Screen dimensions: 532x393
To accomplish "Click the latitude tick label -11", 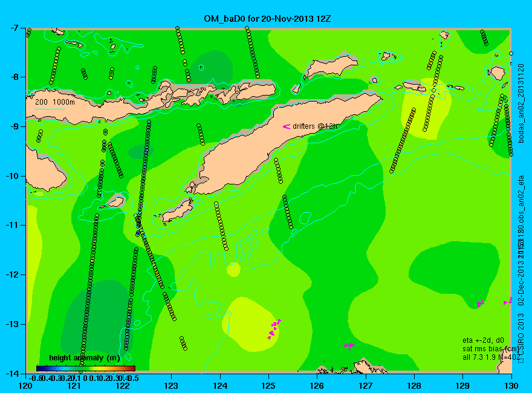I will pos(13,226).
